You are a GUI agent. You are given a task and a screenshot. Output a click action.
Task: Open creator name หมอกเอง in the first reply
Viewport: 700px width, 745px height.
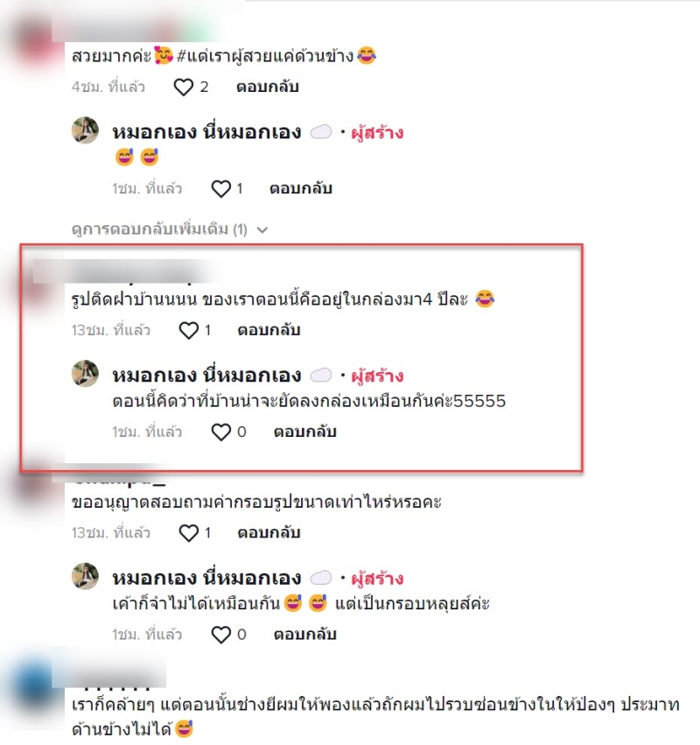(206, 132)
